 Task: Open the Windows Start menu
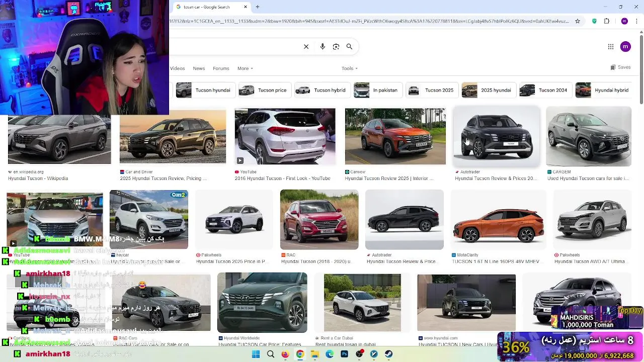(x=256, y=354)
